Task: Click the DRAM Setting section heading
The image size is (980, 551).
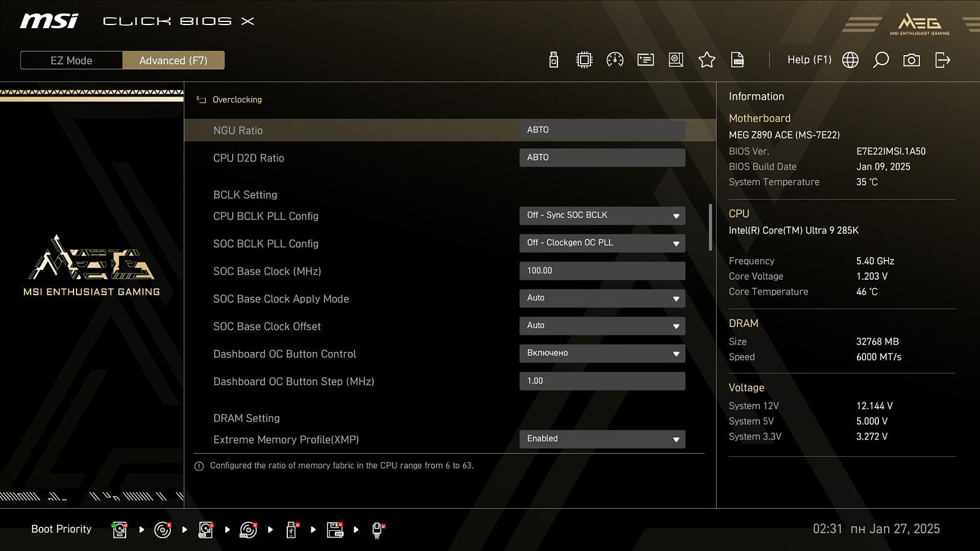Action: (246, 418)
